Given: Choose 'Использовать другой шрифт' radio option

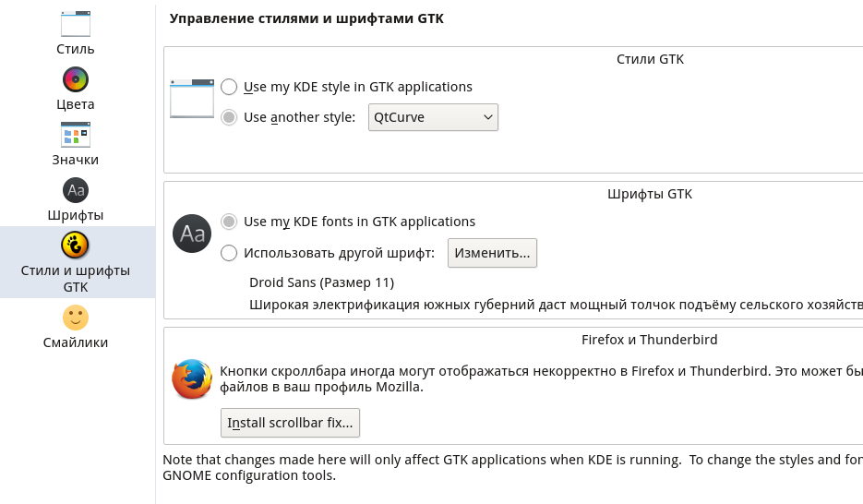Looking at the screenshot, I should 230,253.
